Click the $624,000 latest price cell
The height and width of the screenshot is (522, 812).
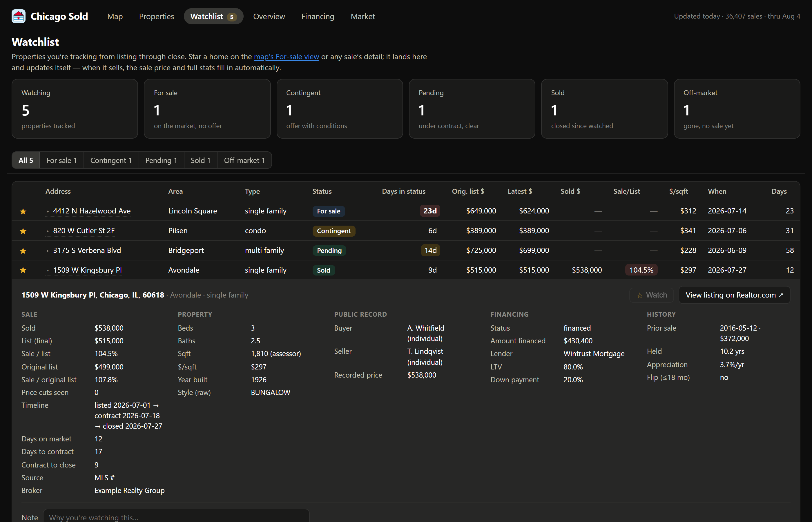click(534, 211)
